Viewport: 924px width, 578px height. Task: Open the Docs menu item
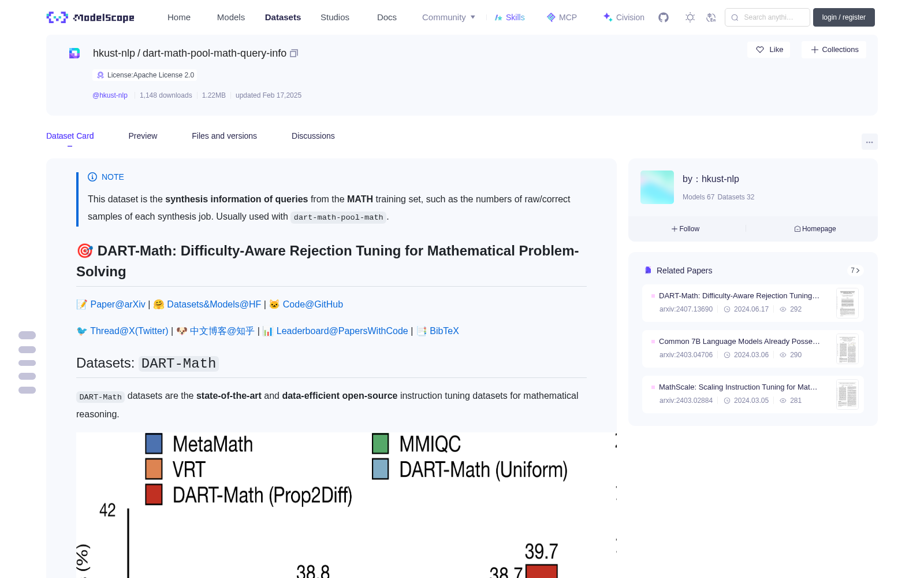click(387, 17)
